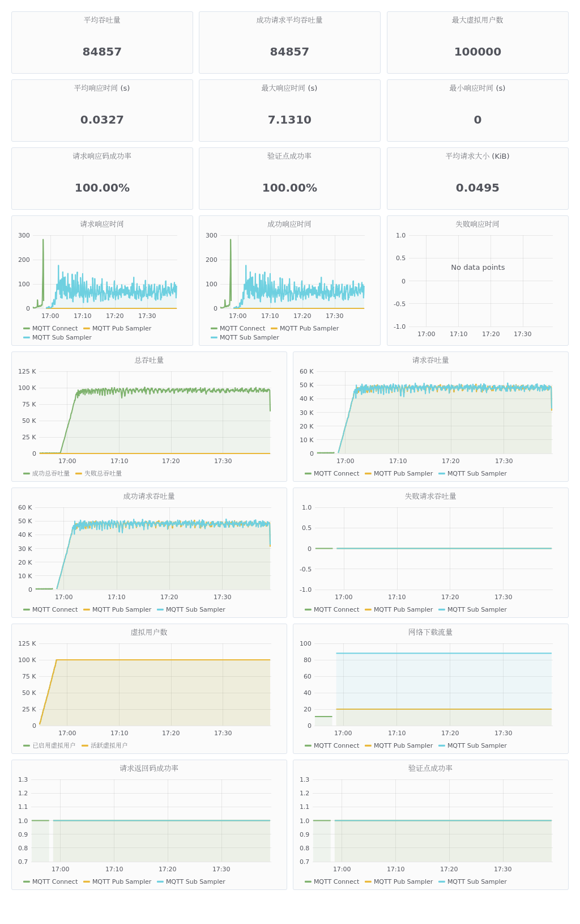Expand the 失败响应时间 panel title menu

(x=477, y=224)
